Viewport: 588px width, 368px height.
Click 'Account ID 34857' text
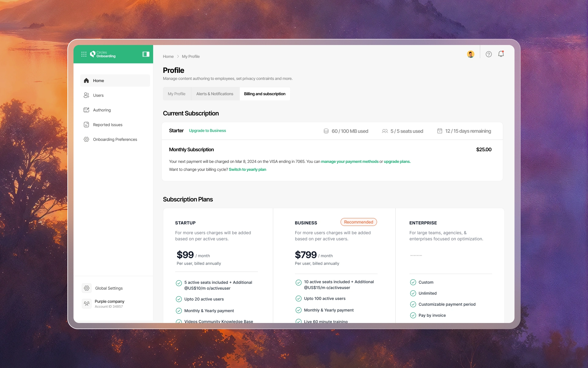coord(109,307)
